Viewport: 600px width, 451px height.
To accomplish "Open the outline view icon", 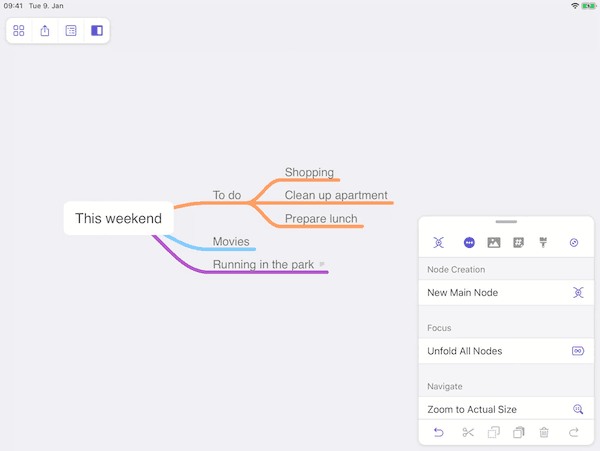I will [71, 31].
